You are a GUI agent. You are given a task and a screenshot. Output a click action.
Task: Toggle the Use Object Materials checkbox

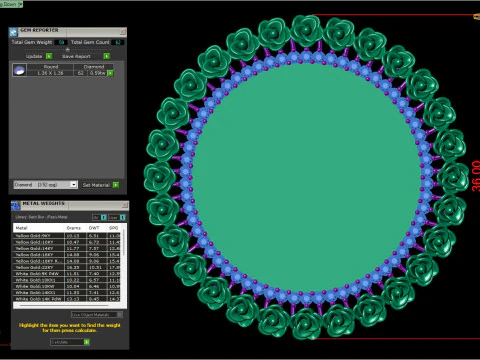pyautogui.click(x=120, y=314)
